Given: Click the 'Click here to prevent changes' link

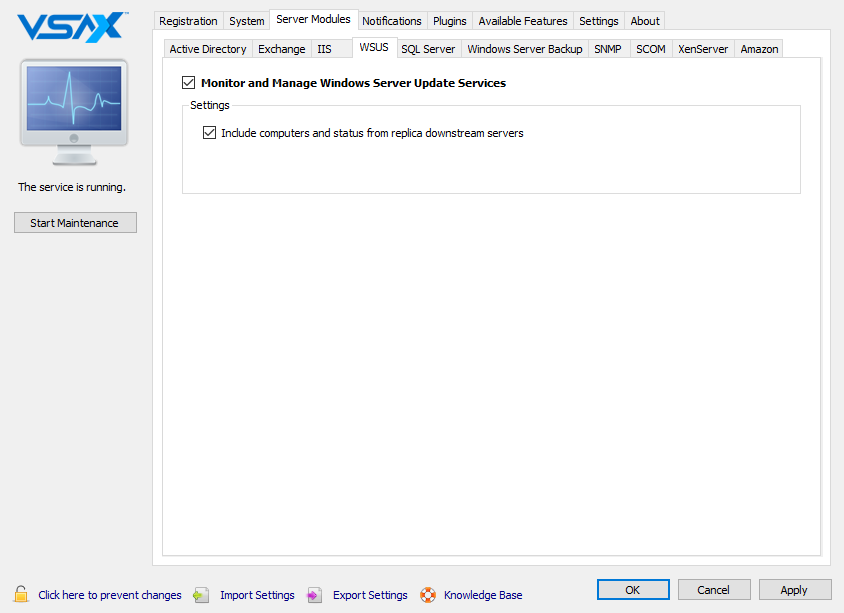Looking at the screenshot, I should 110,595.
